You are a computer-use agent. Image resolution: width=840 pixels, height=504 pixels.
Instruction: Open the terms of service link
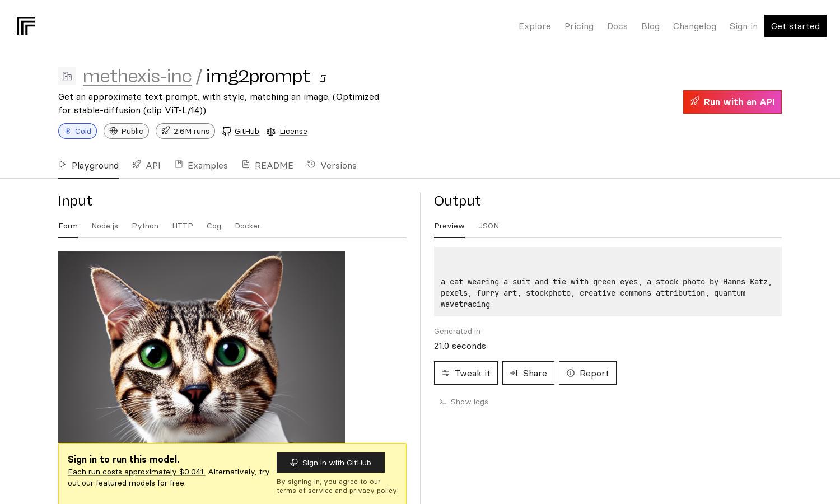[305, 491]
